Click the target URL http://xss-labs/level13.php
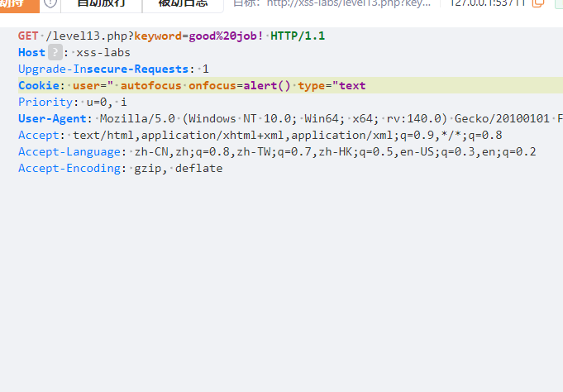Viewport: 563px width, 392px height. pos(348,3)
